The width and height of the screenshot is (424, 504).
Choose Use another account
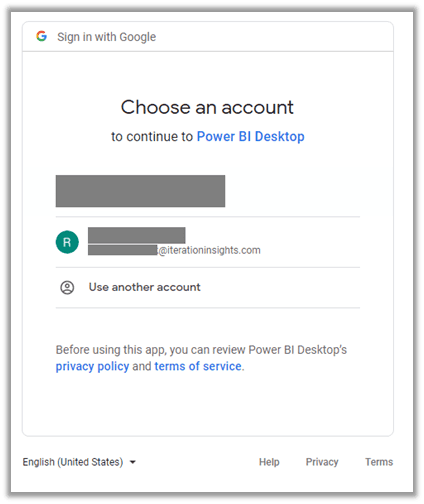coord(208,287)
